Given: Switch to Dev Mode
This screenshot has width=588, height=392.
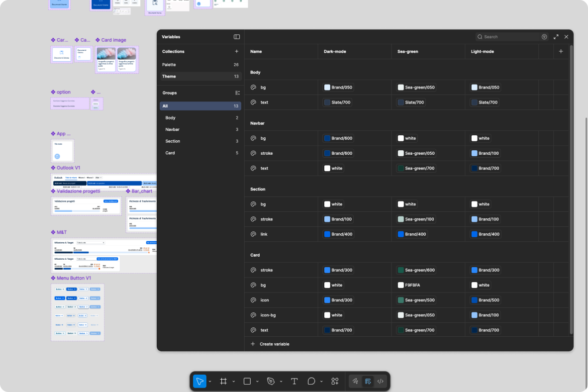Looking at the screenshot, I should point(368,381).
